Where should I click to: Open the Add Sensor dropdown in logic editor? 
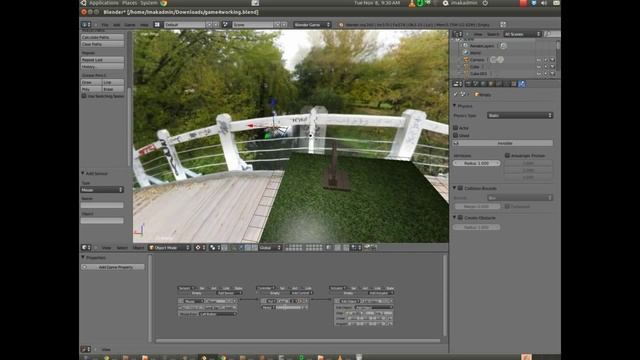[229, 293]
